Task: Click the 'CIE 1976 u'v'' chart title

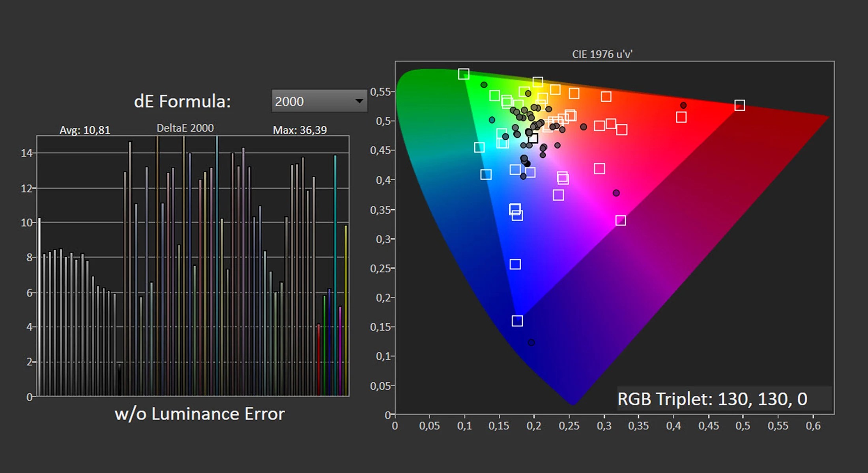Action: tap(602, 54)
